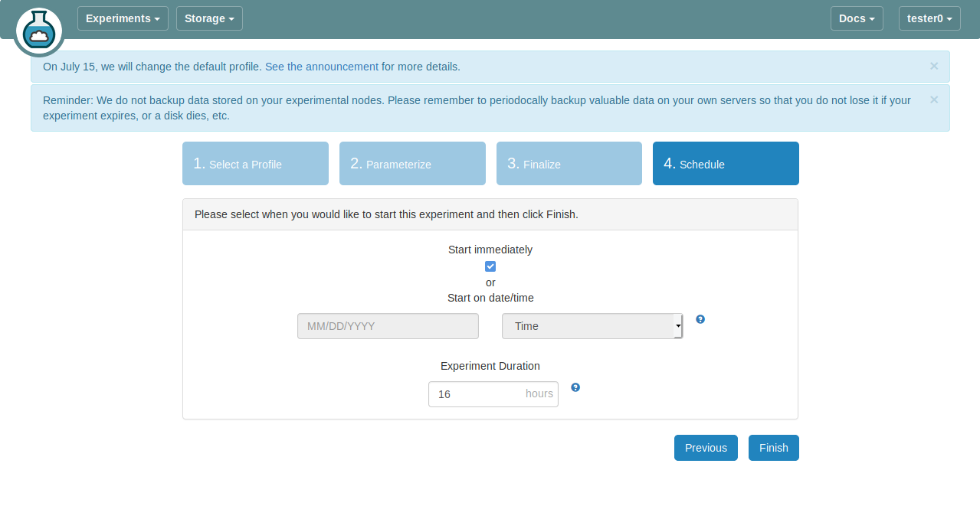Image resolution: width=980 pixels, height=519 pixels.
Task: Expand the Experiments menu
Action: (x=123, y=18)
